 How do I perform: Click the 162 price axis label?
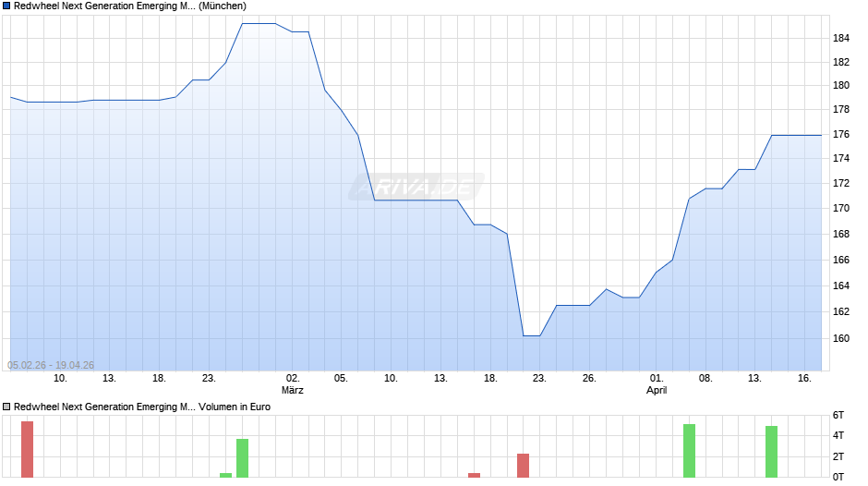(841, 311)
